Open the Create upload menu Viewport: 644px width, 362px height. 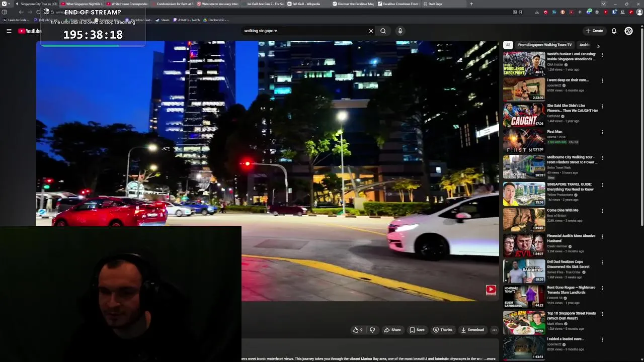click(594, 31)
